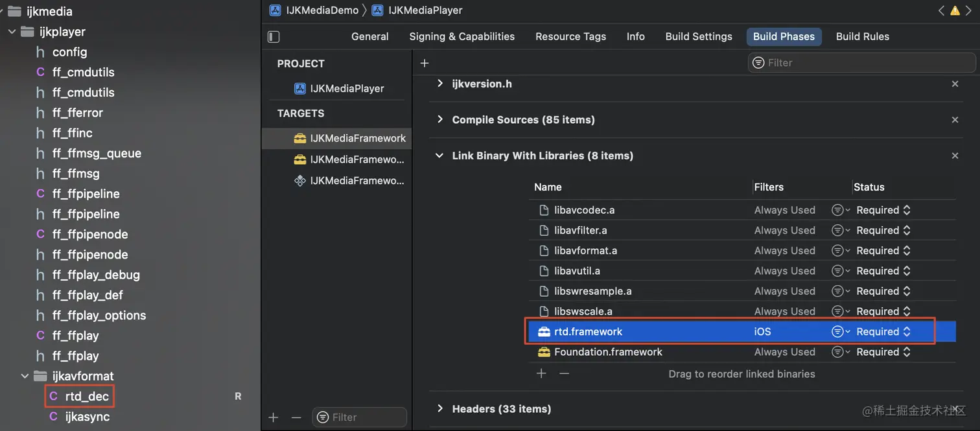The width and height of the screenshot is (980, 431).
Task: Open the filter options icon for libswresample.a
Action: [841, 291]
